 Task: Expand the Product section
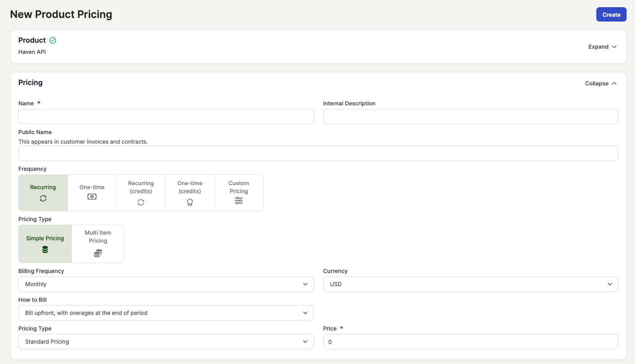click(x=602, y=47)
